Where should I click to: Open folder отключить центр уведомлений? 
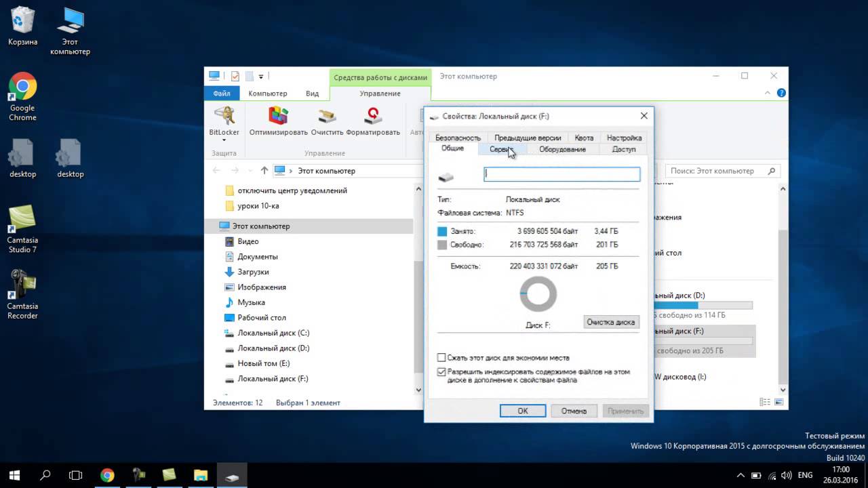click(292, 190)
